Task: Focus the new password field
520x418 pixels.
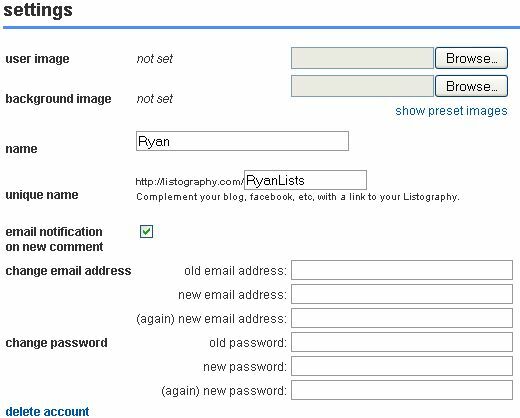Action: click(402, 366)
